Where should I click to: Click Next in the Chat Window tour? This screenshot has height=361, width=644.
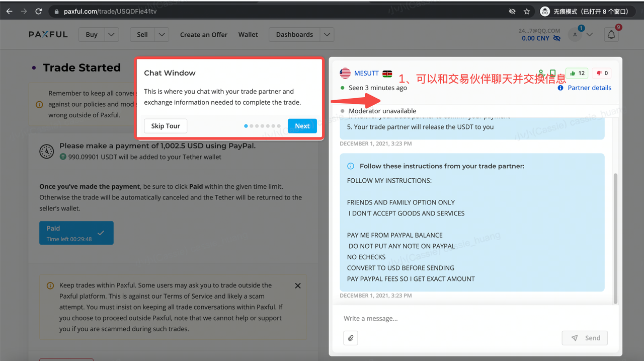302,126
